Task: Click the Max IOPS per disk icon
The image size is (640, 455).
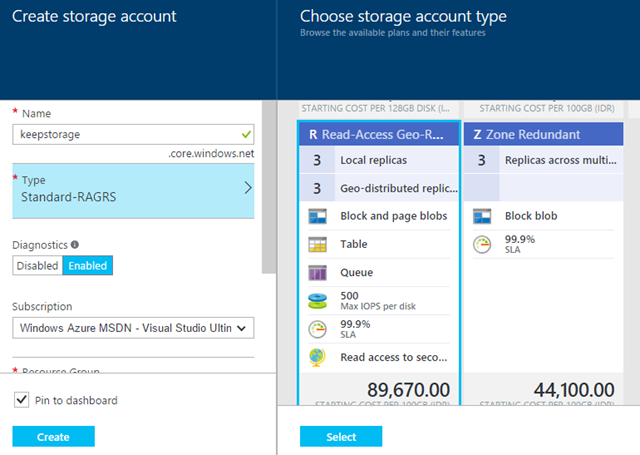Action: coord(317,301)
